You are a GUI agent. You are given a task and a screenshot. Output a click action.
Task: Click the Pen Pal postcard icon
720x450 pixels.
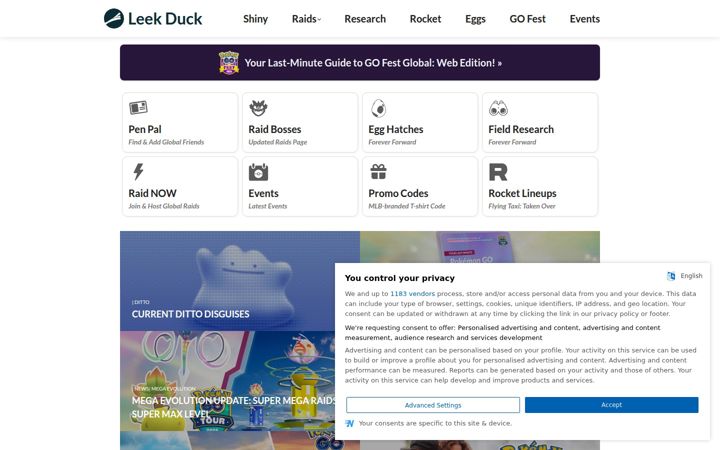click(138, 107)
